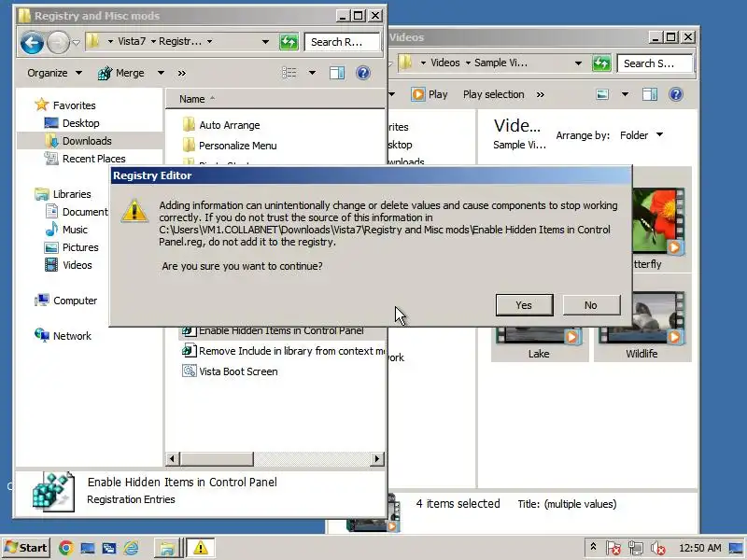Refresh the Registry and Misc mods folder
The height and width of the screenshot is (560, 747).
pos(289,42)
